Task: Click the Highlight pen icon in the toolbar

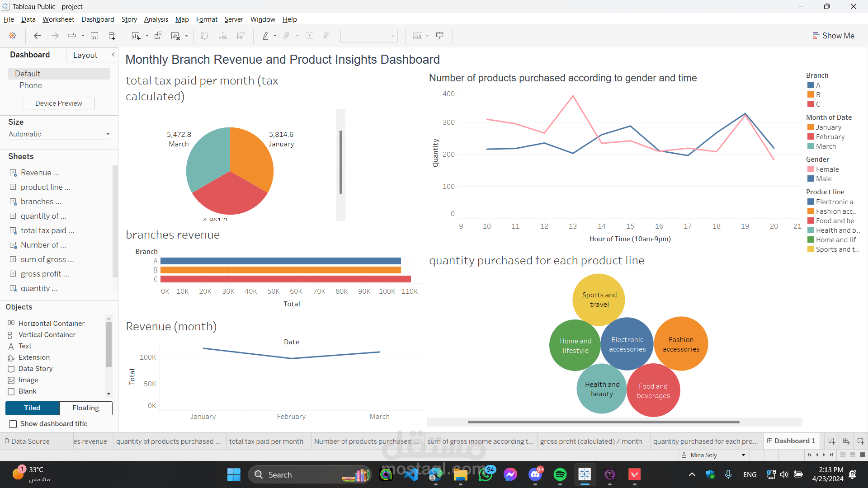Action: tap(266, 36)
